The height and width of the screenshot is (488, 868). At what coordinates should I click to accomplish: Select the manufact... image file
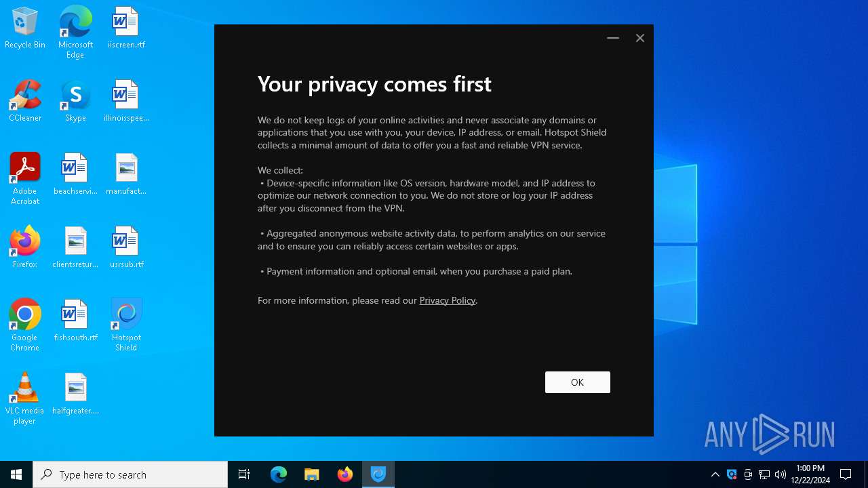[x=126, y=175]
